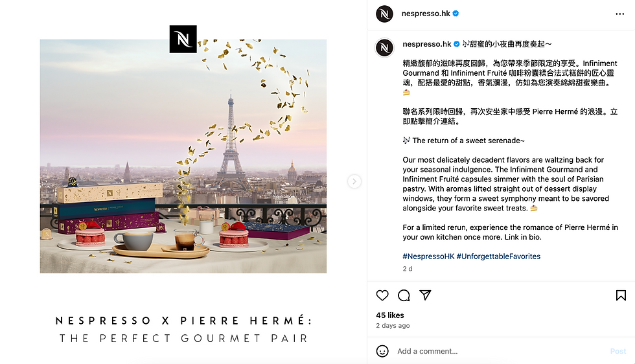
Task: Like the post with the heart icon
Action: point(382,295)
